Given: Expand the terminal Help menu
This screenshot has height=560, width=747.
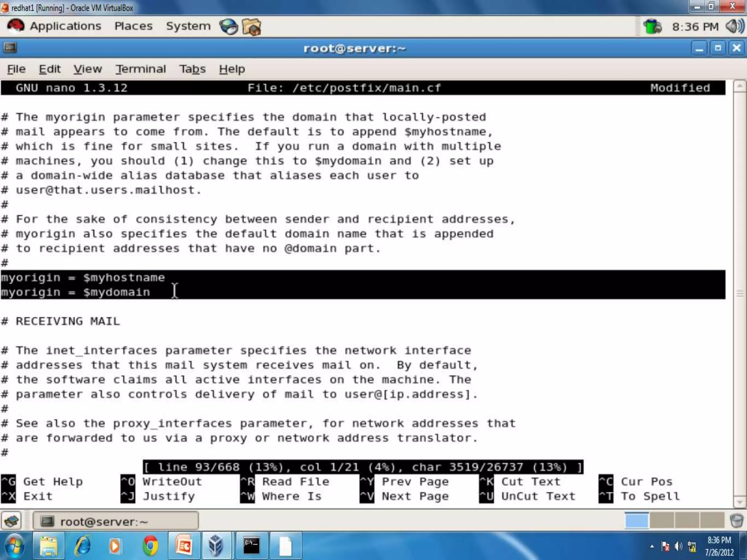Looking at the screenshot, I should (x=232, y=69).
